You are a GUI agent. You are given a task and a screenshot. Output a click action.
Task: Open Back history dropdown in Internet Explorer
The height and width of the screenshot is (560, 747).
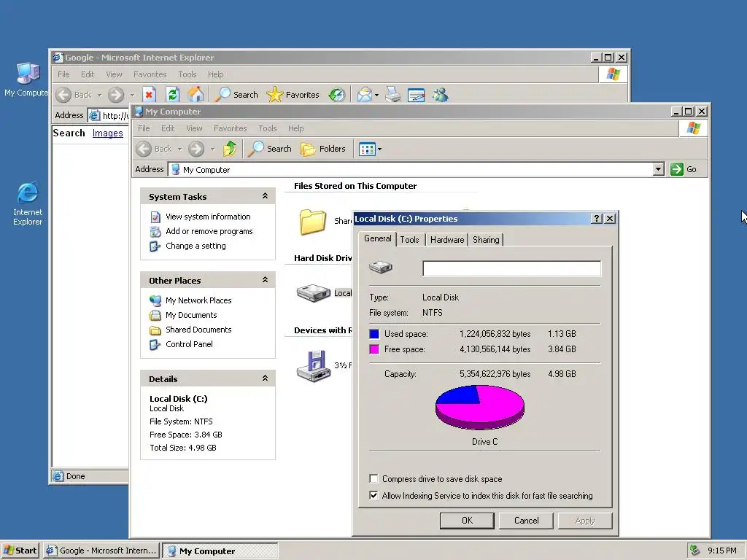pos(99,96)
